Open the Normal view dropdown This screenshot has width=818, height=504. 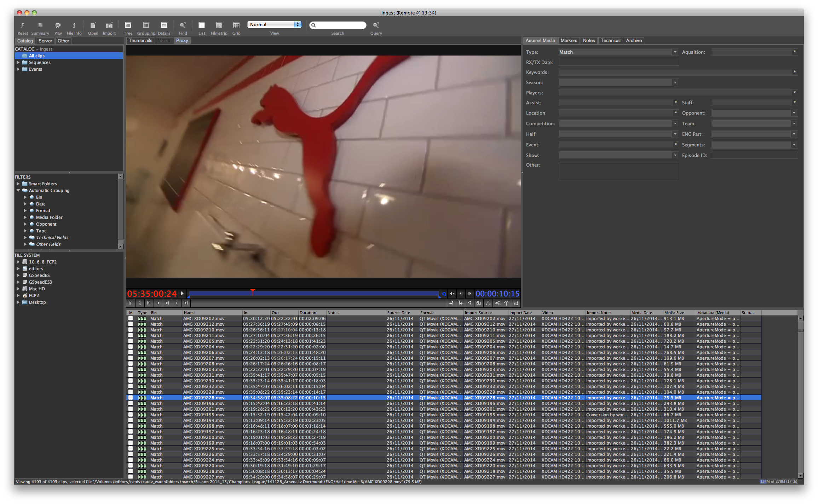click(x=275, y=24)
